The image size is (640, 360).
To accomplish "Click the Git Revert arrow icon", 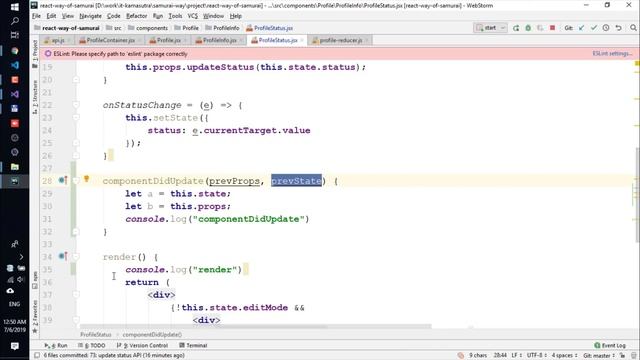I will click(x=618, y=28).
